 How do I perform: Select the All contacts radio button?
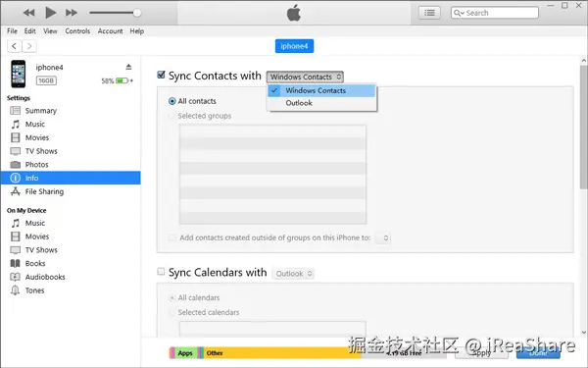point(172,101)
